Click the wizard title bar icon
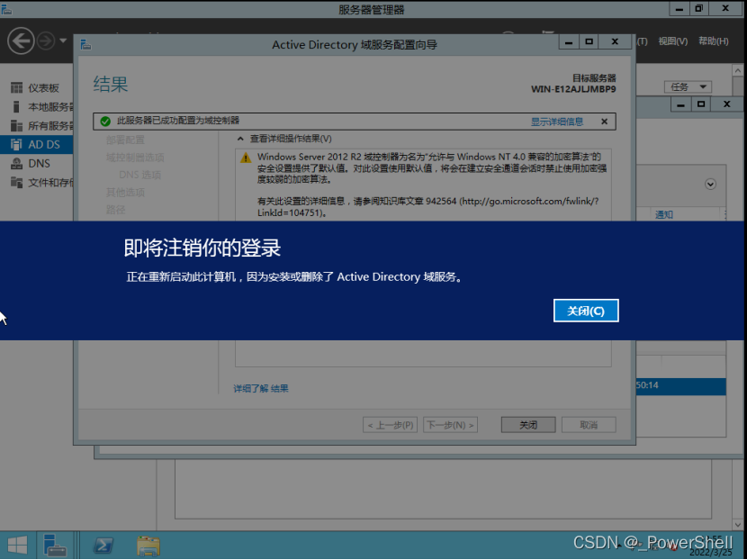This screenshot has width=747, height=560. pos(85,45)
